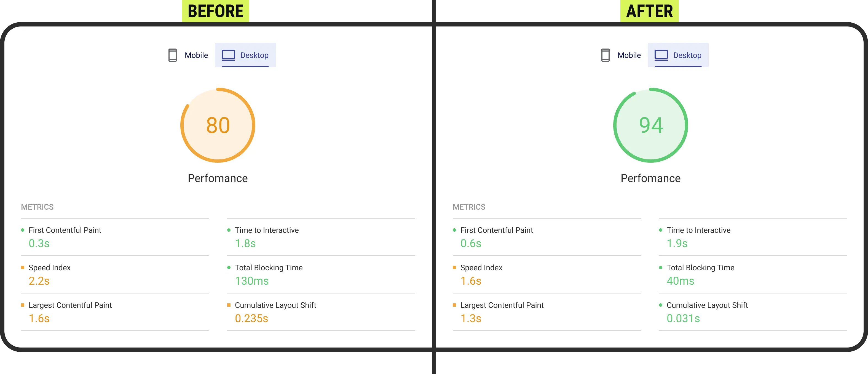Click the Mobile phone icon in AFTER panel
868x374 pixels.
pos(605,55)
